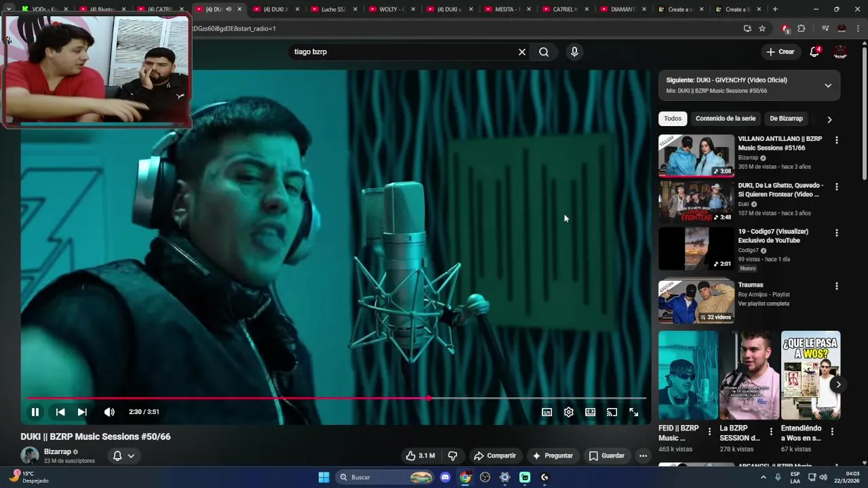This screenshot has height=488, width=868.
Task: Open options for 'La BZRP SESSION' short
Action: [x=771, y=431]
